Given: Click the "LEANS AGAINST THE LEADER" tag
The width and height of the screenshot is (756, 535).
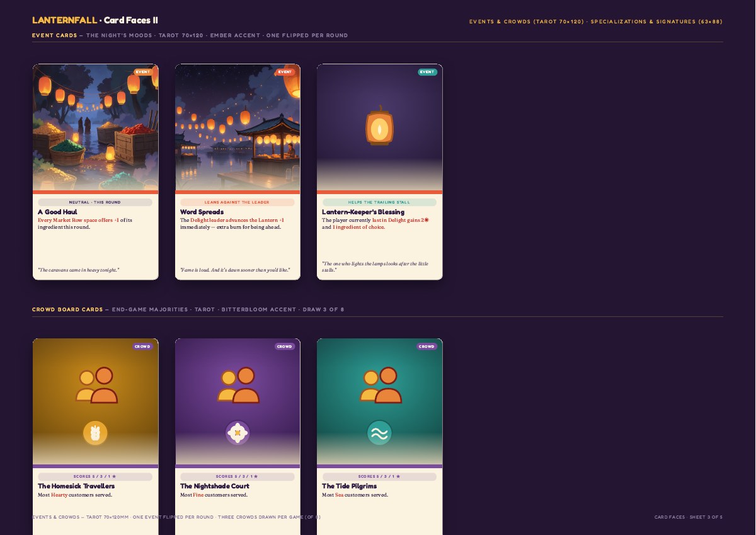Looking at the screenshot, I should [237, 202].
